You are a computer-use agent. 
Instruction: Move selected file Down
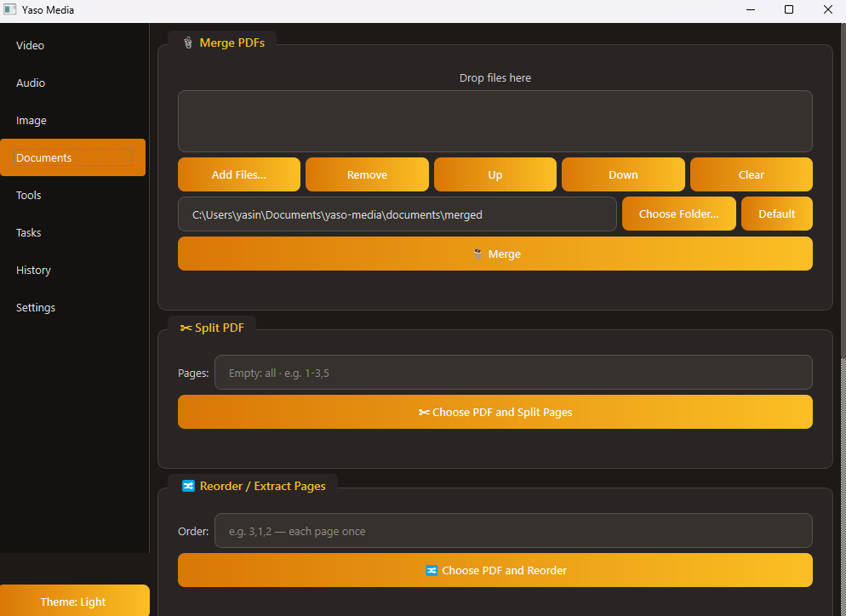[x=623, y=174]
